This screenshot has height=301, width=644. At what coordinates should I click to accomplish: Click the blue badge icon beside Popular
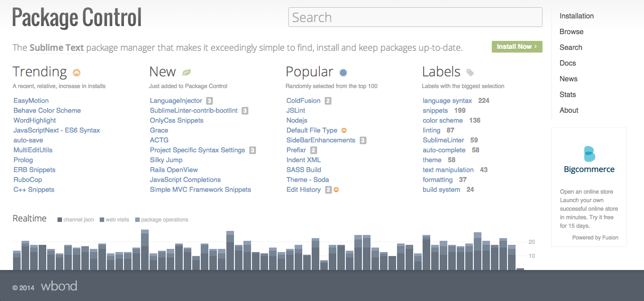(343, 72)
